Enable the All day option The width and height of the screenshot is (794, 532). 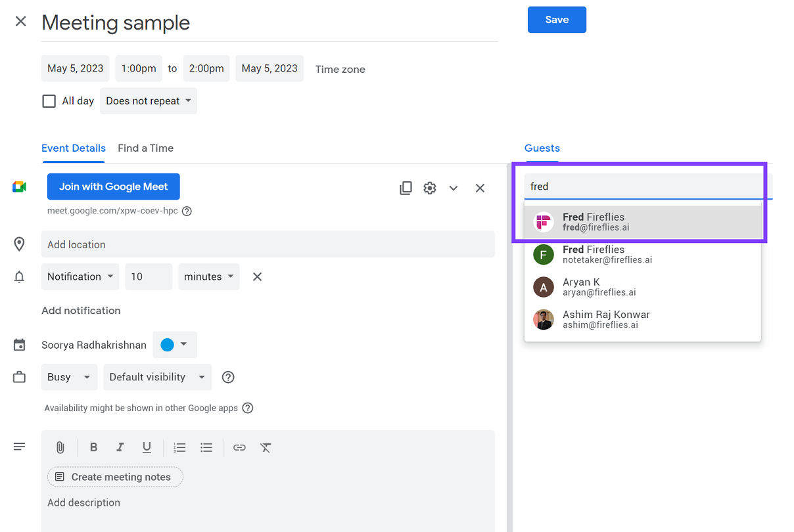tap(49, 100)
